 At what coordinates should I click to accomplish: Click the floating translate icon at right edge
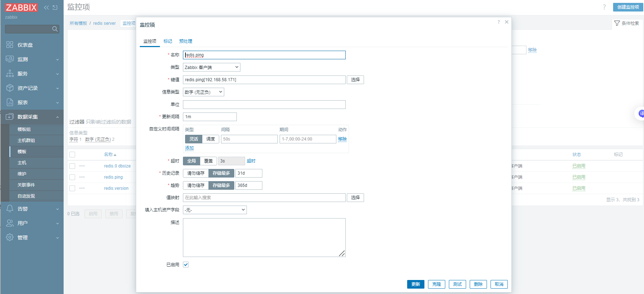(x=641, y=114)
